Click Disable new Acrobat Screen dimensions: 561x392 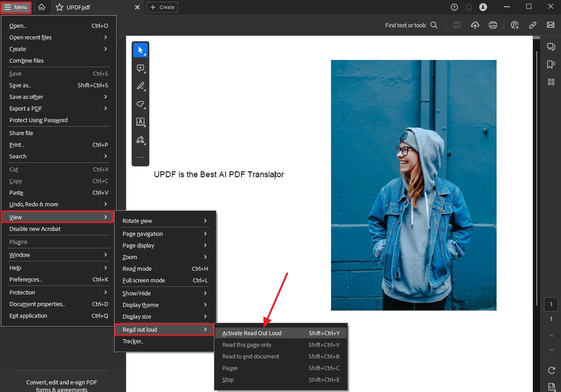point(35,229)
